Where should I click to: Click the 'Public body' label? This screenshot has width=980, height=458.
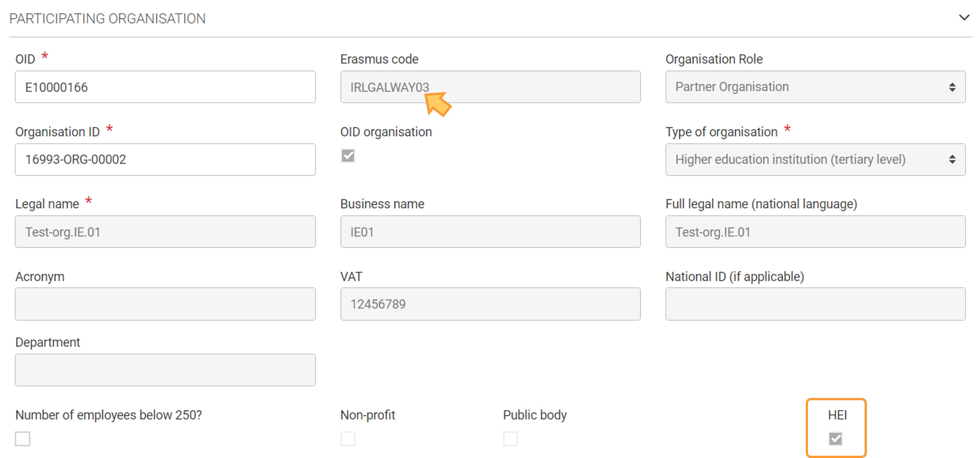point(534,415)
